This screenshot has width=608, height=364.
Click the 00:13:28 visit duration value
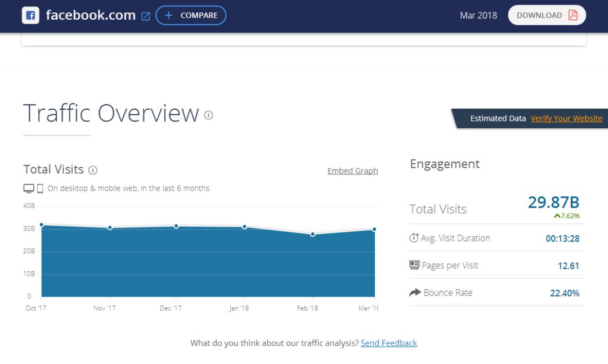click(x=562, y=239)
